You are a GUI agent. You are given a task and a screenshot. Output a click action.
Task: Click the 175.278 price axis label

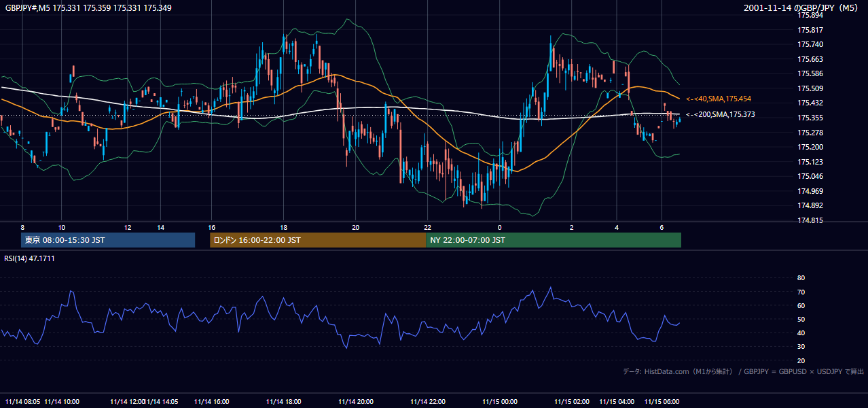tap(810, 133)
